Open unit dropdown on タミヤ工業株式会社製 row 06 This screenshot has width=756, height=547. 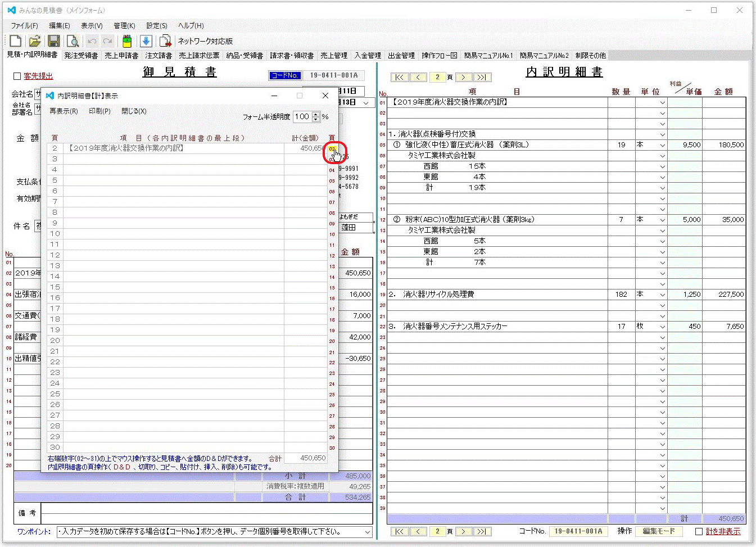[x=663, y=156]
